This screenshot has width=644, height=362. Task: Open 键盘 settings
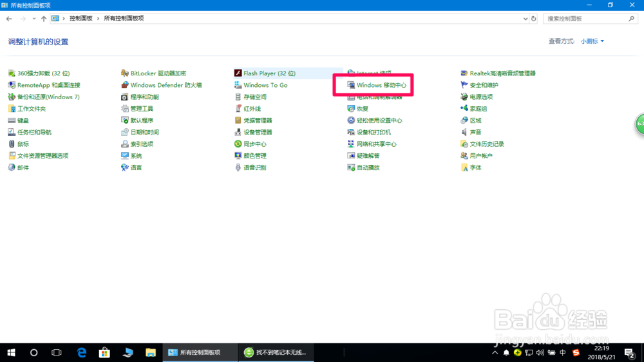click(19, 120)
